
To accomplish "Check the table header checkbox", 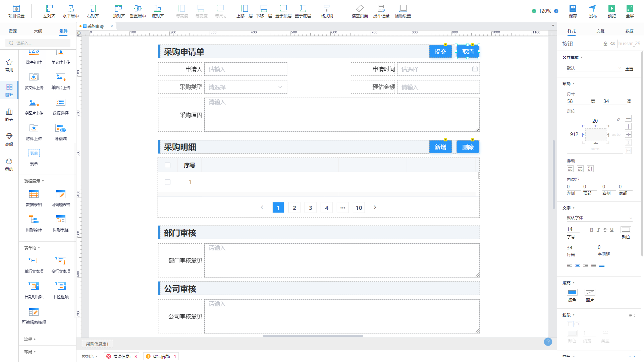I will point(168,165).
